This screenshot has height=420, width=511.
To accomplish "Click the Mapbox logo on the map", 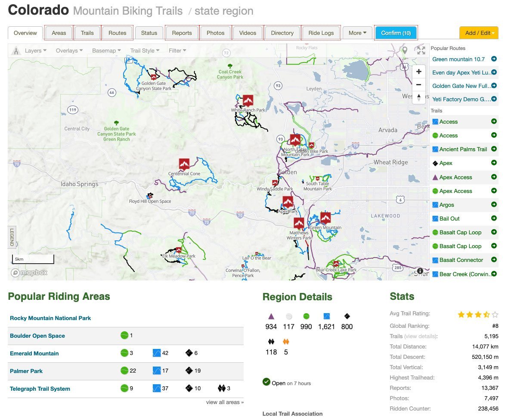I will (x=29, y=272).
